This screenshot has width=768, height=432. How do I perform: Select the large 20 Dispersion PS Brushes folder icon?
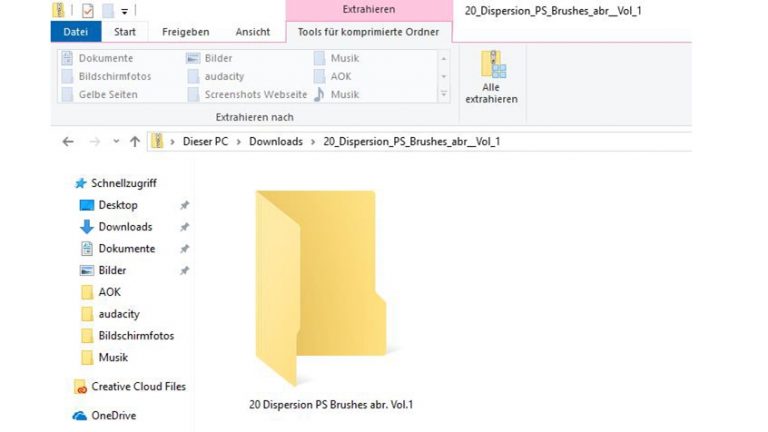coord(321,288)
